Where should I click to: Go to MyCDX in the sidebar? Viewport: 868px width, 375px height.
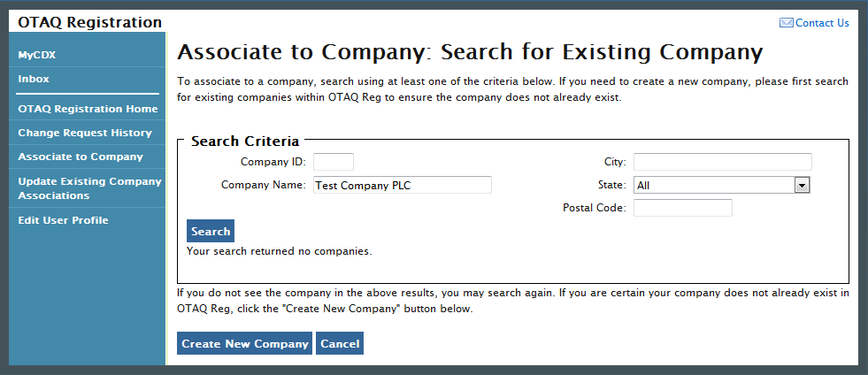pos(37,56)
